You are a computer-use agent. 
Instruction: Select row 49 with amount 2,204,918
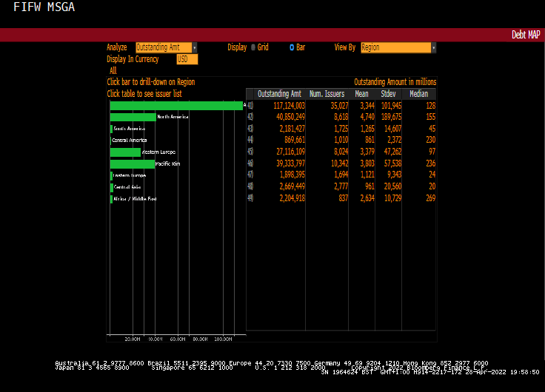pyautogui.click(x=281, y=198)
